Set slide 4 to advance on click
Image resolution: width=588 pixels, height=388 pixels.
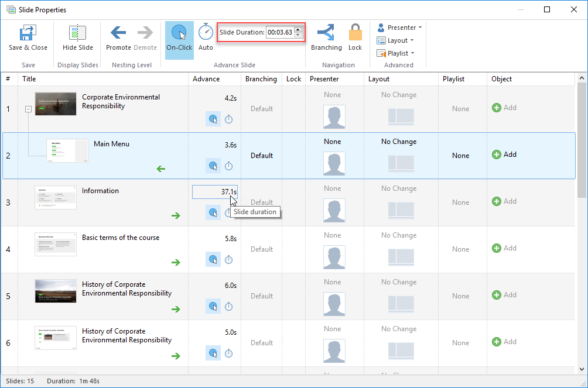coord(213,259)
